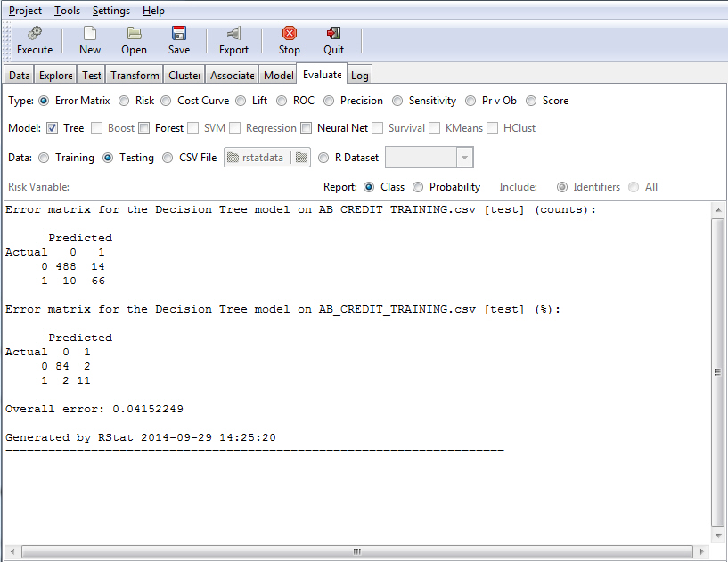Click horizontal scrollbar left arrow
Viewport: 728px width, 562px height.
click(x=12, y=552)
